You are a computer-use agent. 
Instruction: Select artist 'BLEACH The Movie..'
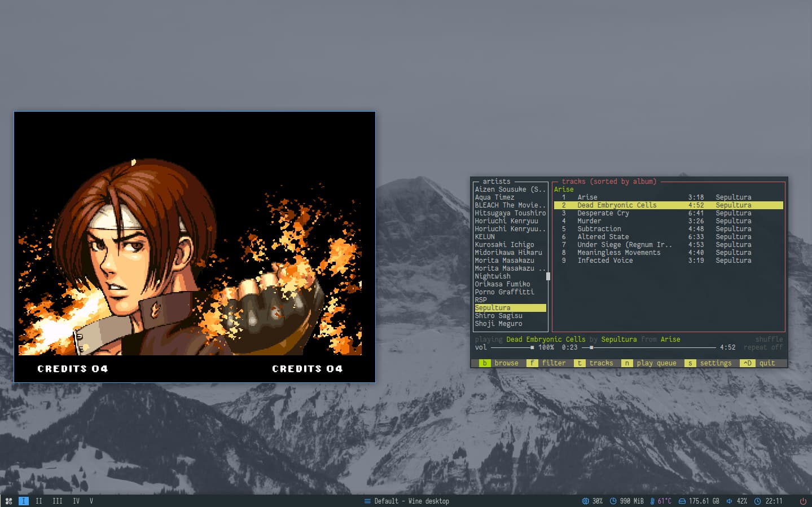point(510,205)
